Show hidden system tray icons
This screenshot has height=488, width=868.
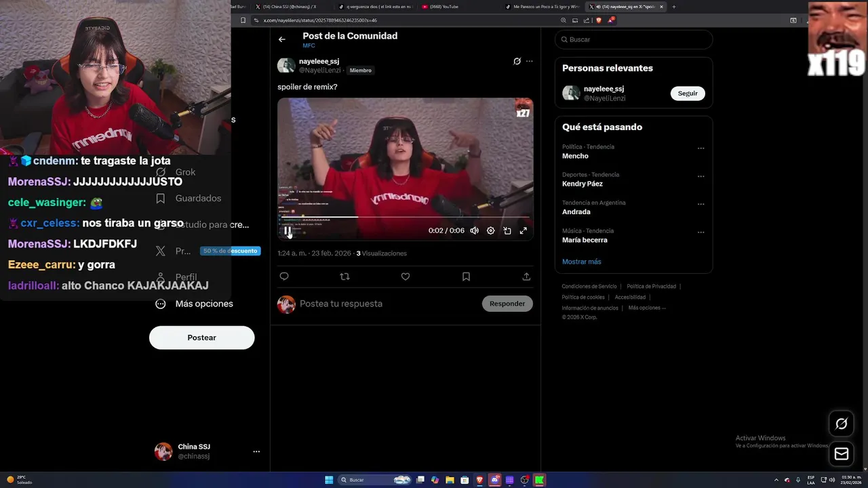[x=776, y=480]
